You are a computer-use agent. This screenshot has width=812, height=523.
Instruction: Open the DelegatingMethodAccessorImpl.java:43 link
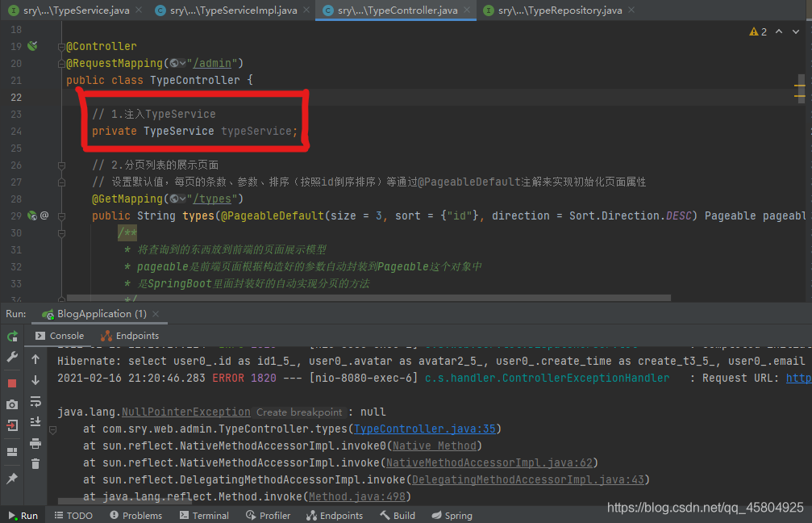point(528,480)
